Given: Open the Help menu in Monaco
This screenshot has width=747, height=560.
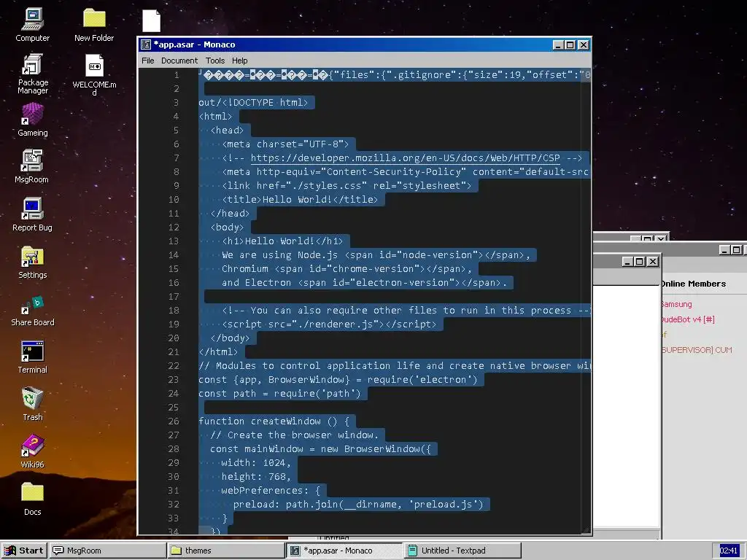Looking at the screenshot, I should (239, 61).
